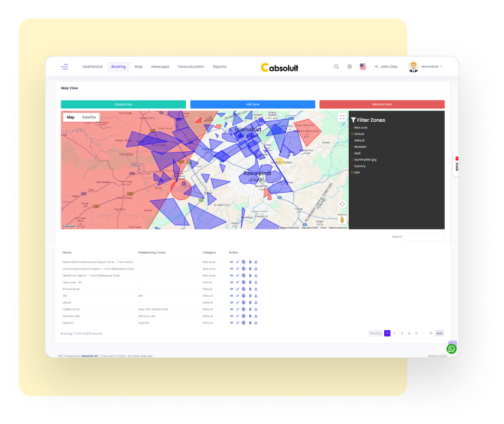Open the Booking menu item
The width and height of the screenshot is (504, 424).
point(119,67)
